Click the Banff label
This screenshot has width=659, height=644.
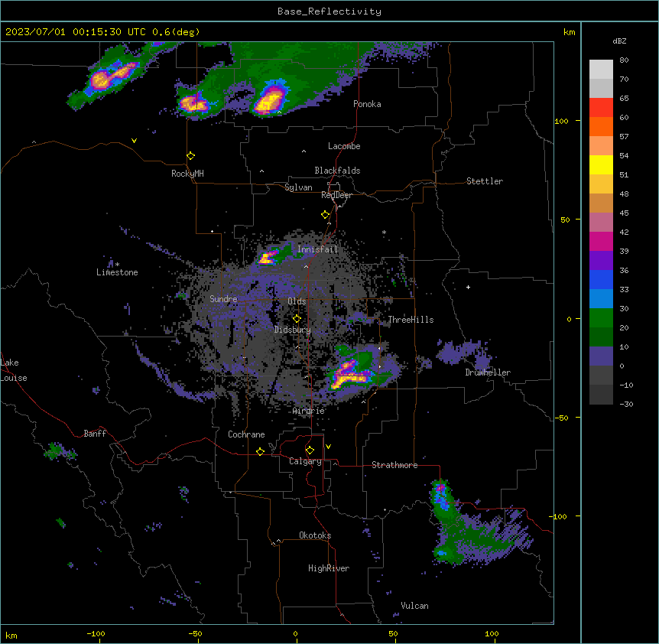tap(95, 434)
